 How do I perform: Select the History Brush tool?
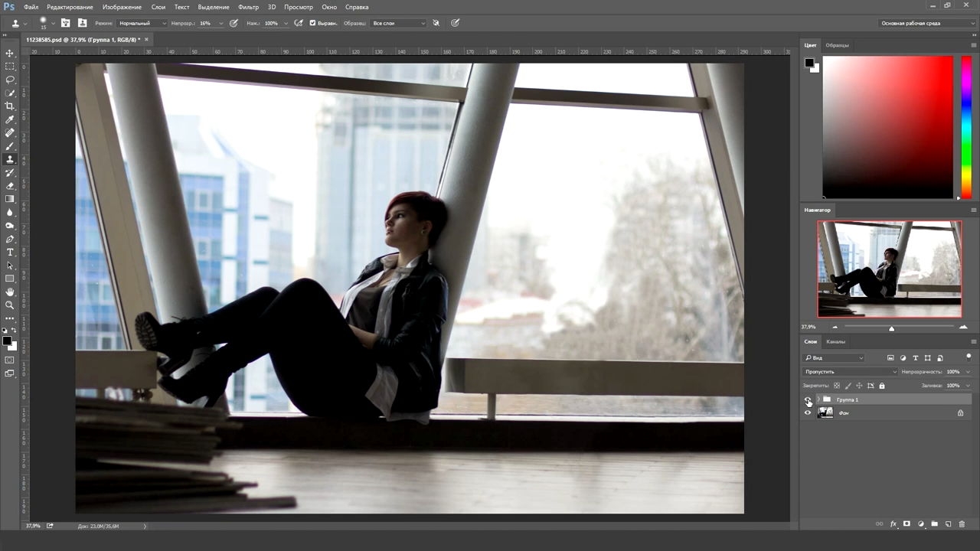click(10, 173)
